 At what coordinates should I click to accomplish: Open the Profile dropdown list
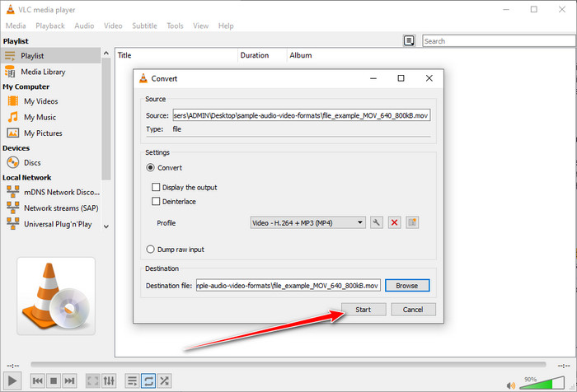[308, 222]
